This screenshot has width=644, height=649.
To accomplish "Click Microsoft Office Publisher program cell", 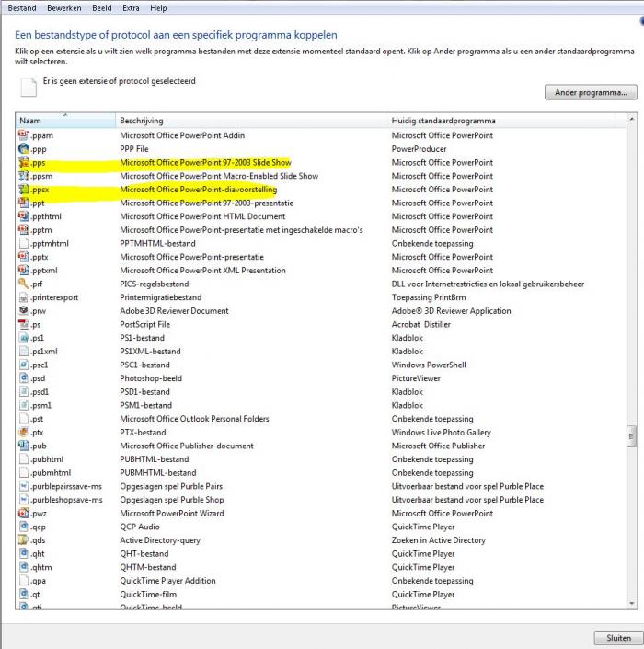I will (438, 446).
